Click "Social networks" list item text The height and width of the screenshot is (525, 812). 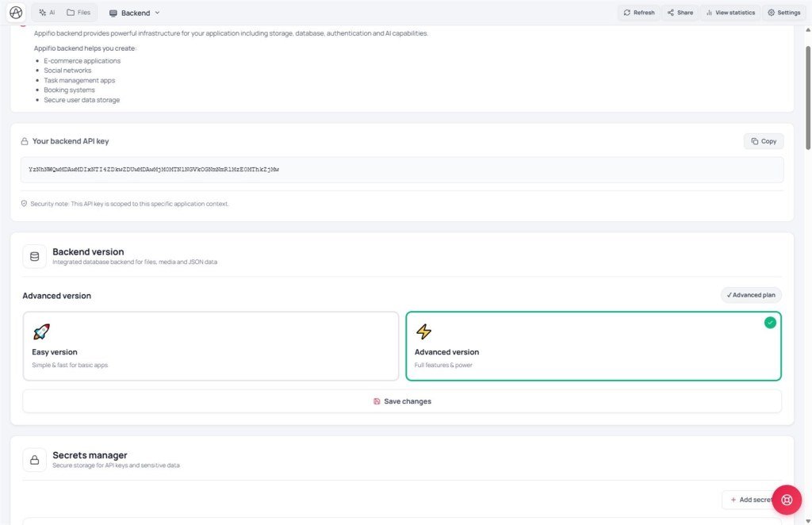click(67, 71)
